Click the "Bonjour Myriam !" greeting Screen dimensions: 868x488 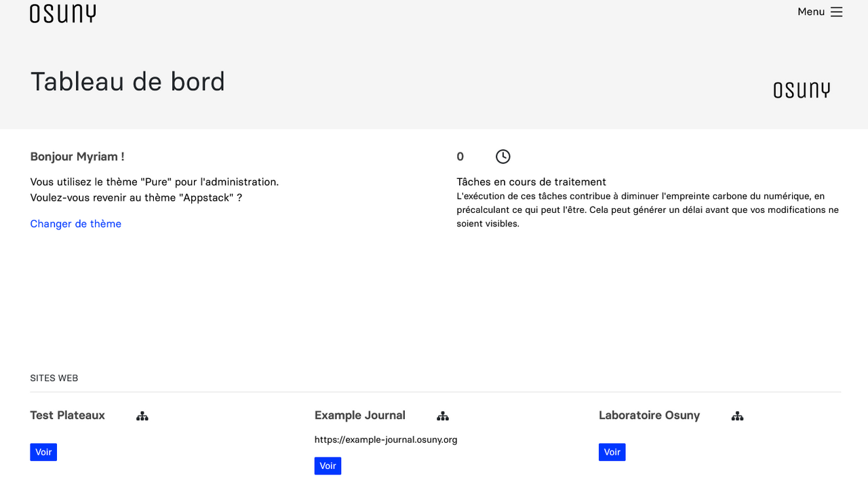pyautogui.click(x=77, y=157)
